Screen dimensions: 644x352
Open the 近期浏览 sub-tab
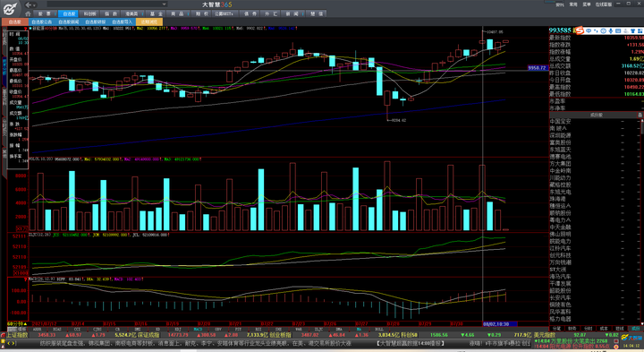point(149,21)
